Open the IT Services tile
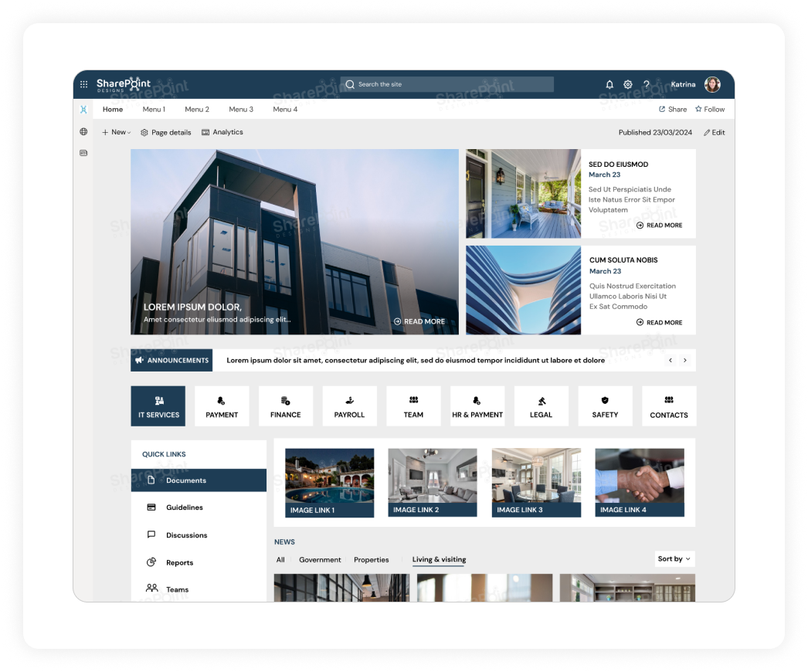808x672 pixels. tap(158, 406)
